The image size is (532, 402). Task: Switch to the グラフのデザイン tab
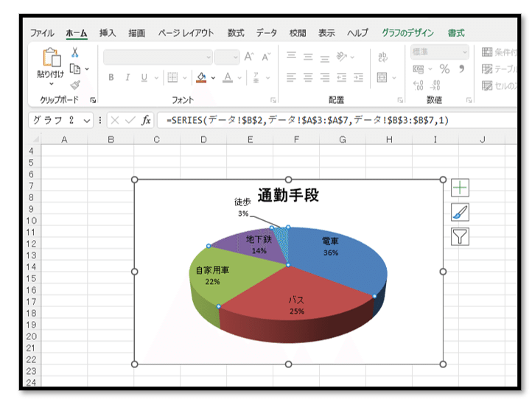click(407, 33)
